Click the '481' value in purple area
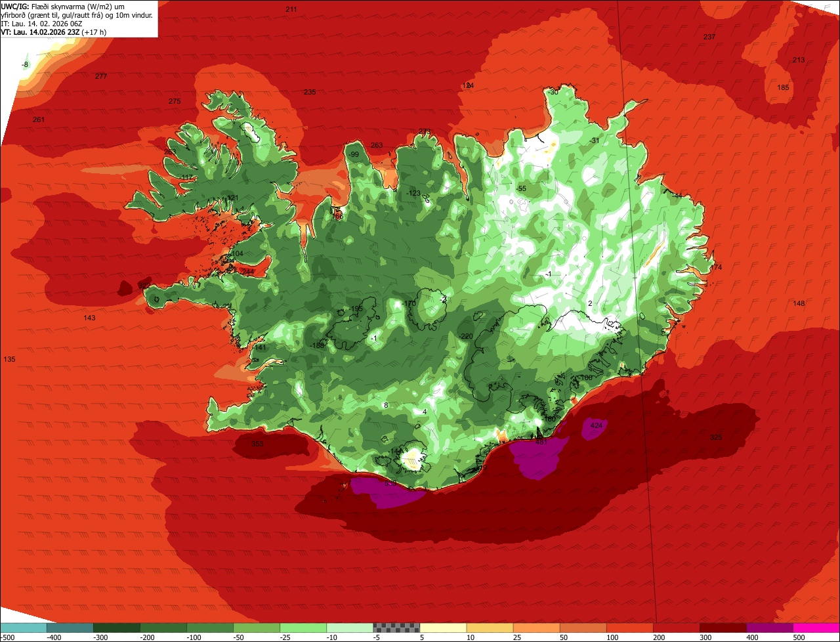This screenshot has height=642, width=840. tap(542, 442)
